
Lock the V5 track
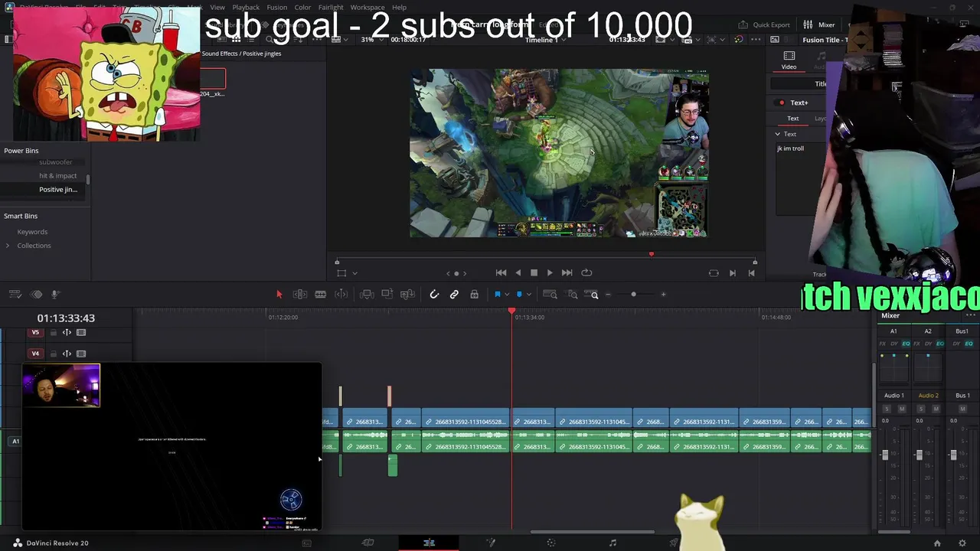53,333
